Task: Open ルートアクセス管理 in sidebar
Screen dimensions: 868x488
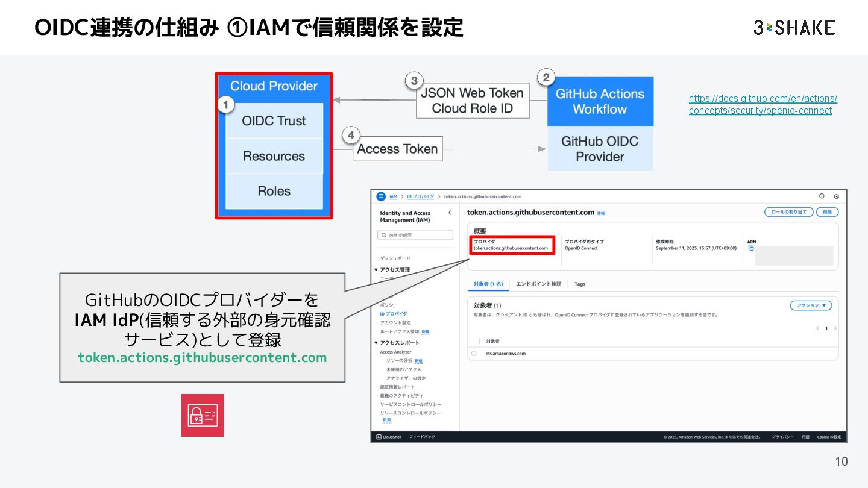Action: tap(399, 331)
